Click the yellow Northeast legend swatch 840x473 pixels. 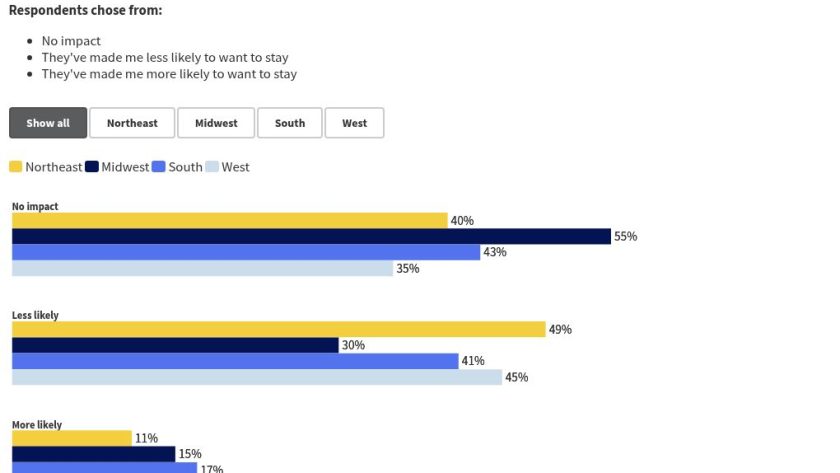click(x=16, y=167)
